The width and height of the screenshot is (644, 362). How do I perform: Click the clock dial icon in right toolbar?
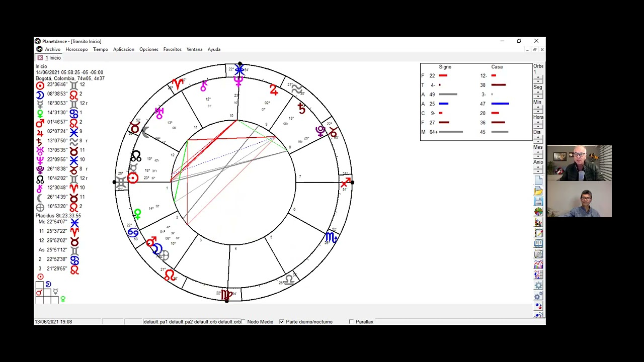pyautogui.click(x=538, y=254)
